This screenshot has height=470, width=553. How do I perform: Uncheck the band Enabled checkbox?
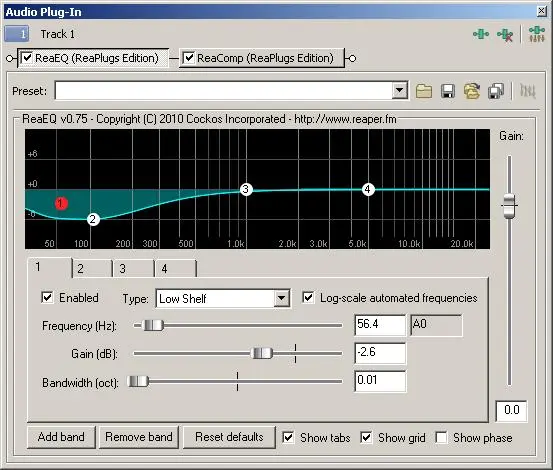point(47,297)
